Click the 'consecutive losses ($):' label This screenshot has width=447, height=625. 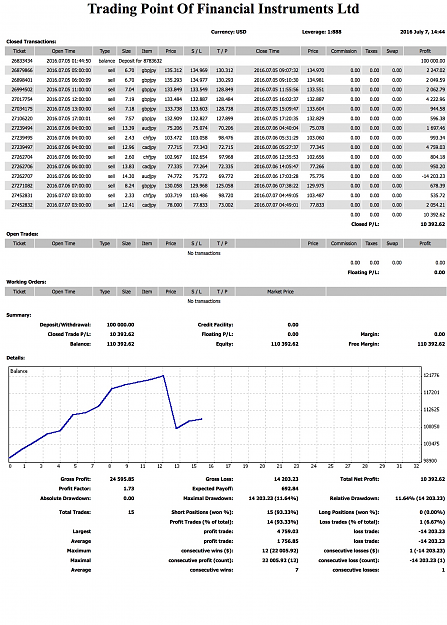click(x=352, y=551)
